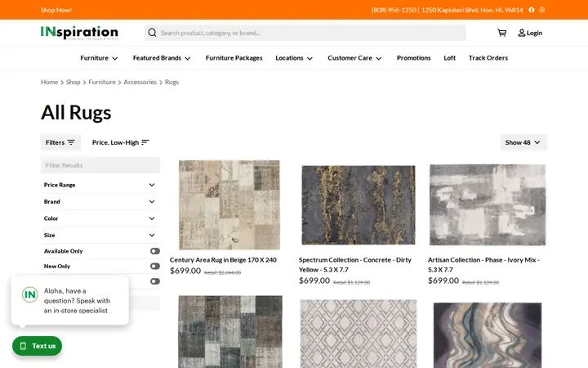
Task: Click Home in the breadcrumb
Action: click(49, 82)
